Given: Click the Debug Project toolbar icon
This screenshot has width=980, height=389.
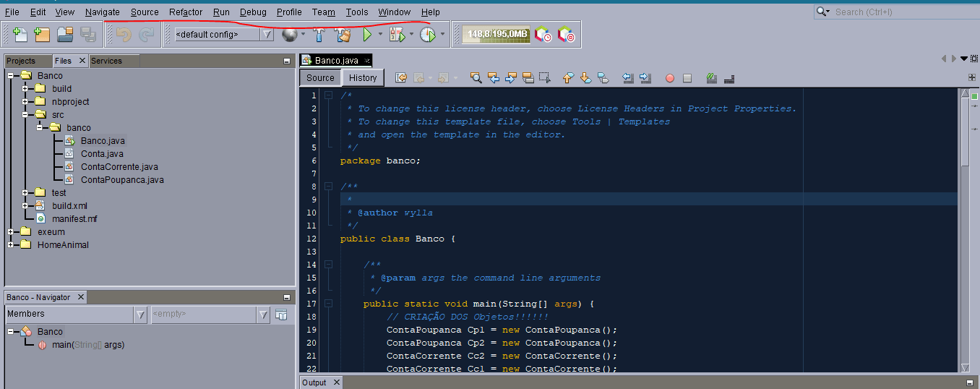Looking at the screenshot, I should [397, 34].
